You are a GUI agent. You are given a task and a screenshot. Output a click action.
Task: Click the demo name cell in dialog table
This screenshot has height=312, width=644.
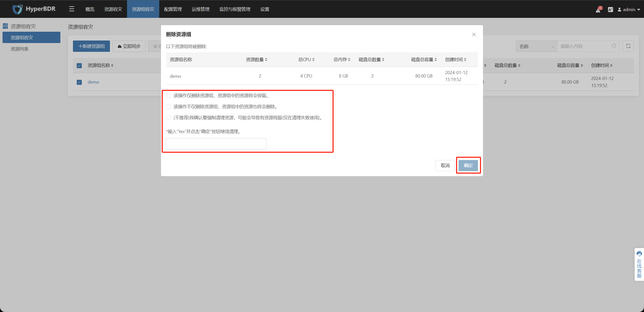[175, 76]
